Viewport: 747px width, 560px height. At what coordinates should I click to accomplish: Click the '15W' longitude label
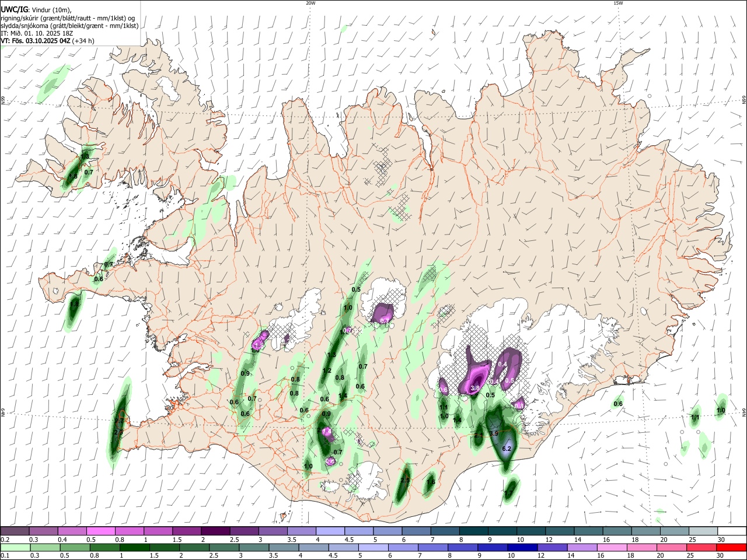618,3
